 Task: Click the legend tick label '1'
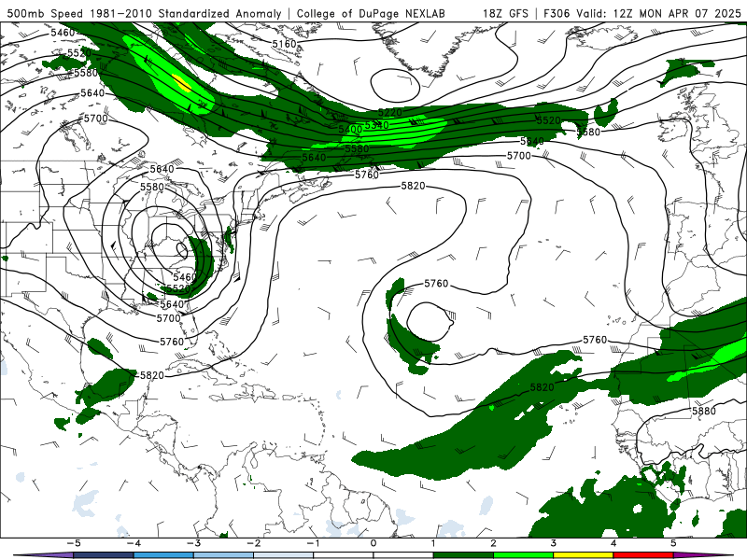coord(433,543)
